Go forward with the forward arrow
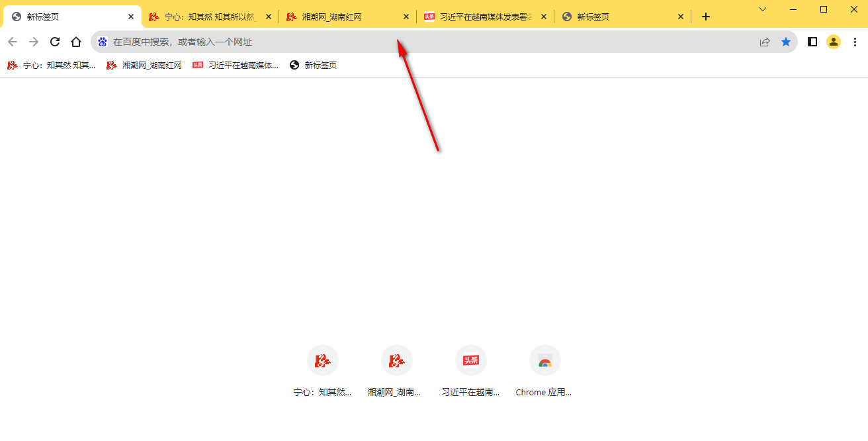Screen dimensions: 868x441 (x=34, y=42)
